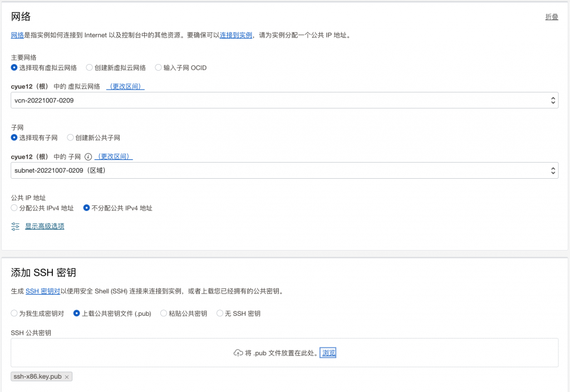Open the subnet-20221007-0209 subnet dropdown
The width and height of the screenshot is (570, 392).
[x=284, y=170]
